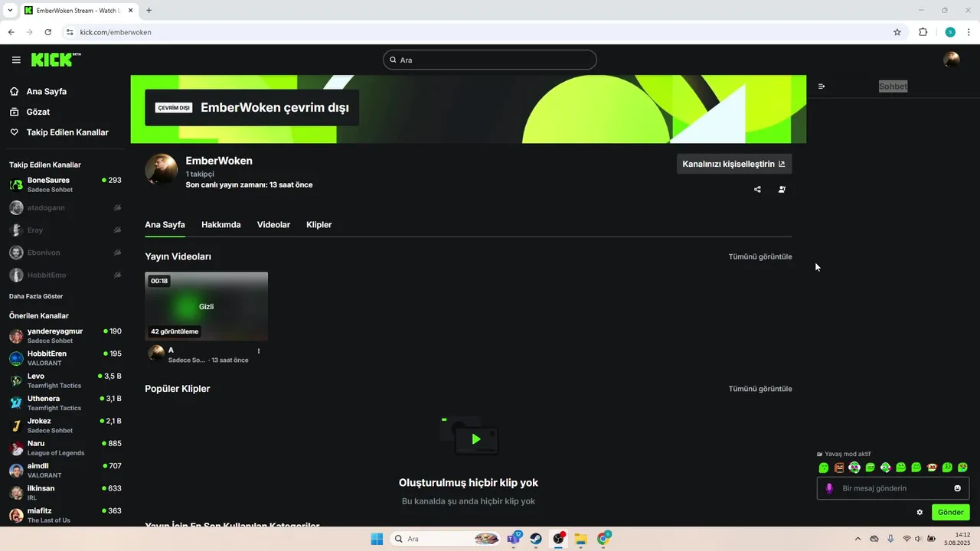Viewport: 980px width, 551px height.
Task: Click the add-user icon beside share
Action: pyautogui.click(x=782, y=190)
